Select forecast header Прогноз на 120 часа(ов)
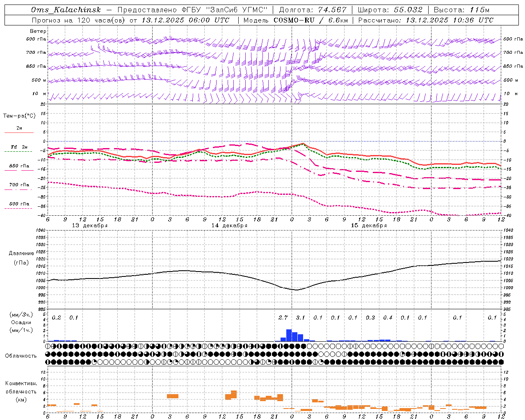 [x=79, y=20]
